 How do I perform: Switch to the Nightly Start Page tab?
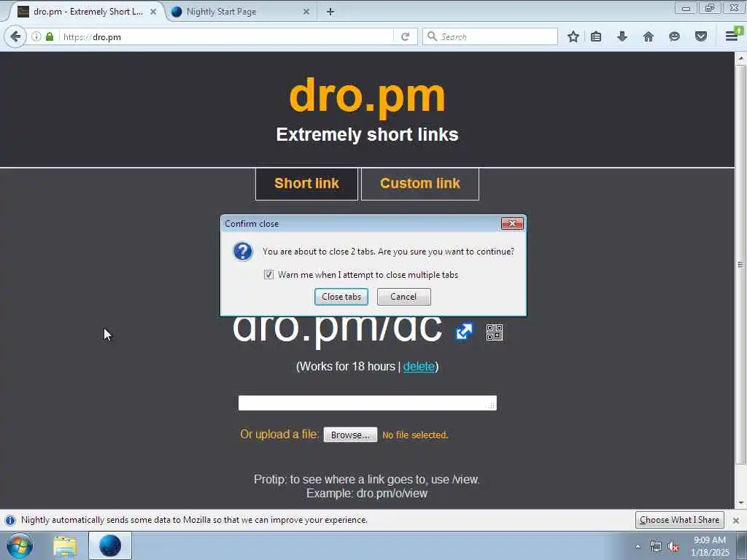pyautogui.click(x=221, y=12)
